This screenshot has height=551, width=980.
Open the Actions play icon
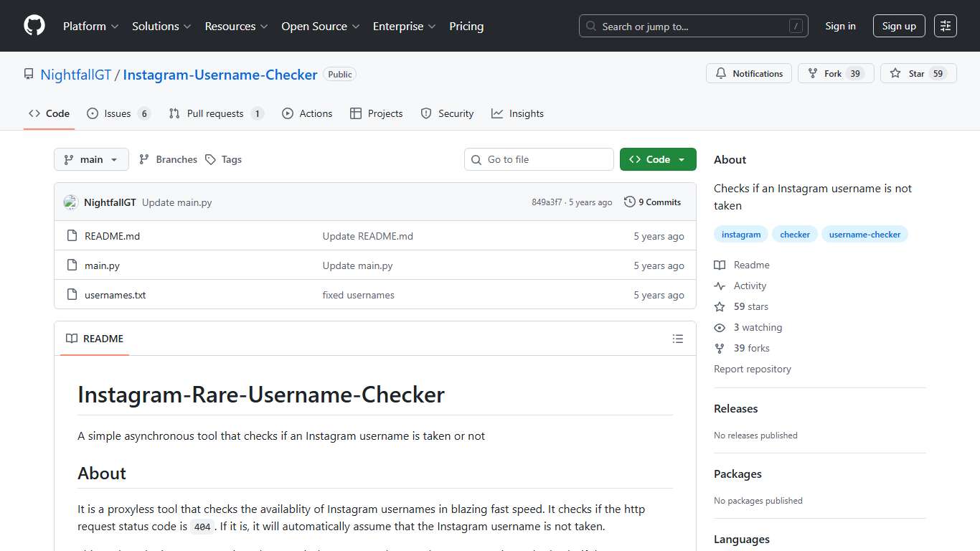pyautogui.click(x=286, y=113)
